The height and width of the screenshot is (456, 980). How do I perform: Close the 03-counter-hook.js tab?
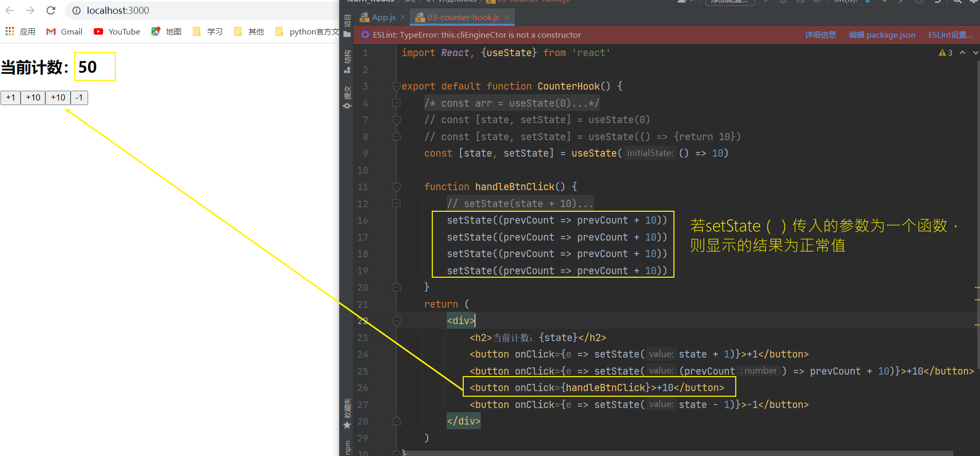tap(507, 17)
